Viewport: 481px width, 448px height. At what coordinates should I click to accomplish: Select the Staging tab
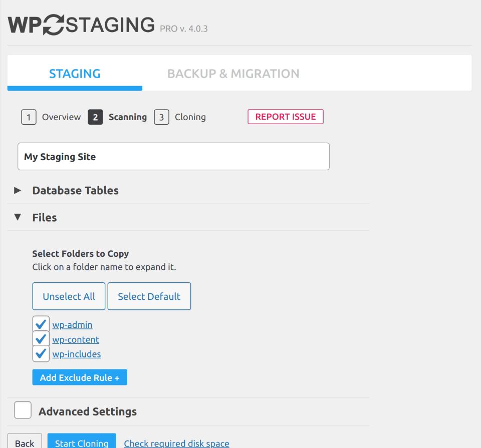75,74
